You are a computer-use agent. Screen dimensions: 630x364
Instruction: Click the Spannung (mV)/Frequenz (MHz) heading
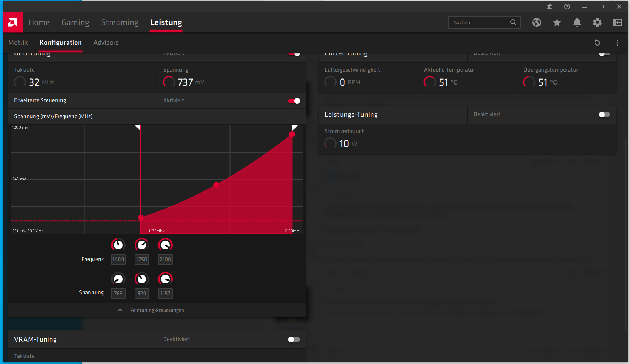(53, 116)
